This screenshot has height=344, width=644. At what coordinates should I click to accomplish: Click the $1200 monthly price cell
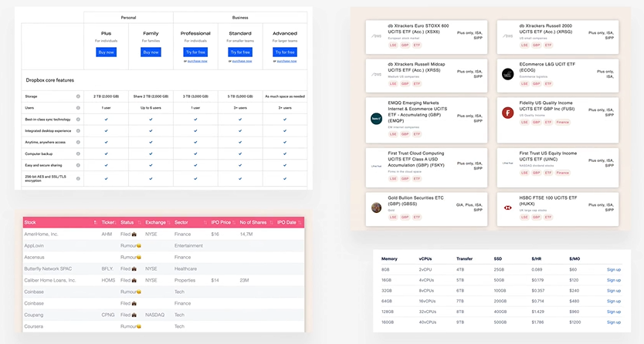pyautogui.click(x=575, y=322)
